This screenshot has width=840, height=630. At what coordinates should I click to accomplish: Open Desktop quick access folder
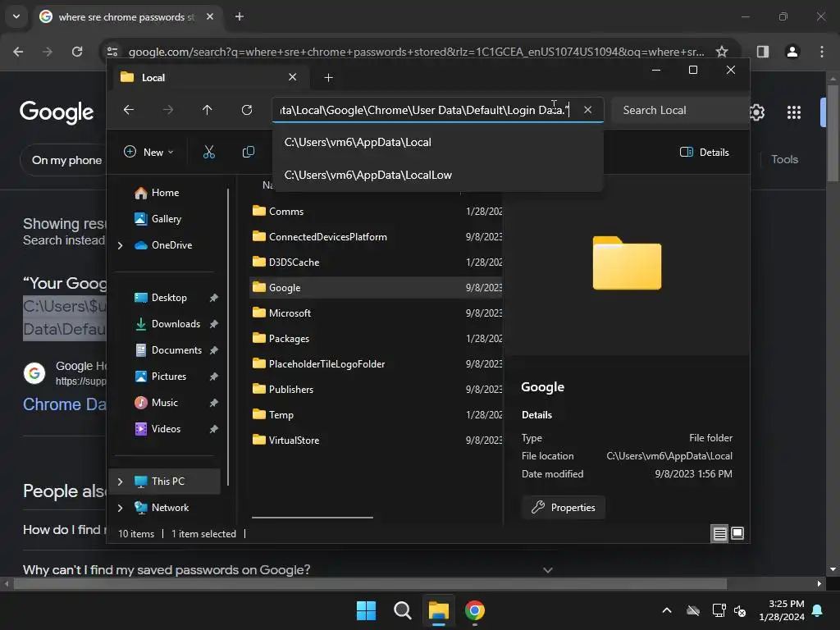click(x=169, y=297)
